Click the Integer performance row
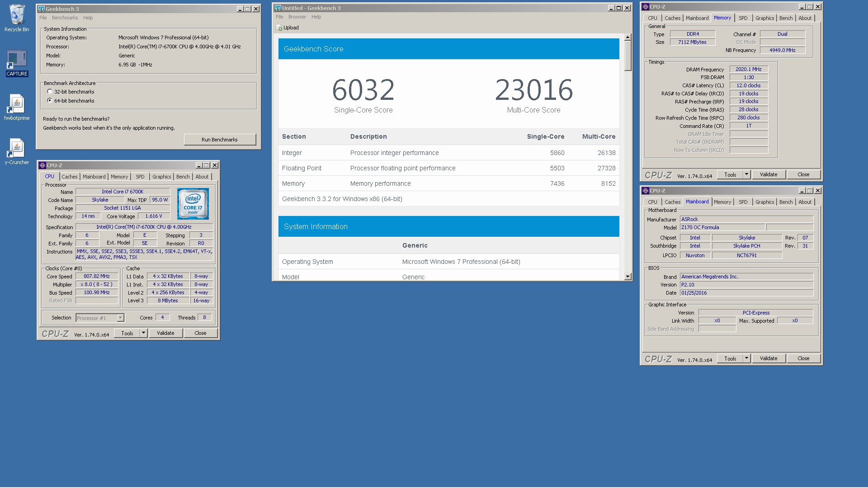868x488 pixels. coord(448,153)
